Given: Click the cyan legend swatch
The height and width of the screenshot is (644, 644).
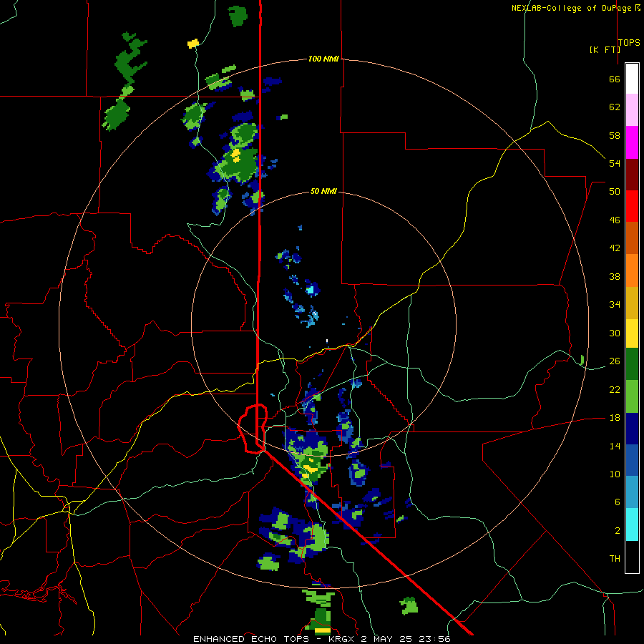Looking at the screenshot, I should (x=632, y=525).
